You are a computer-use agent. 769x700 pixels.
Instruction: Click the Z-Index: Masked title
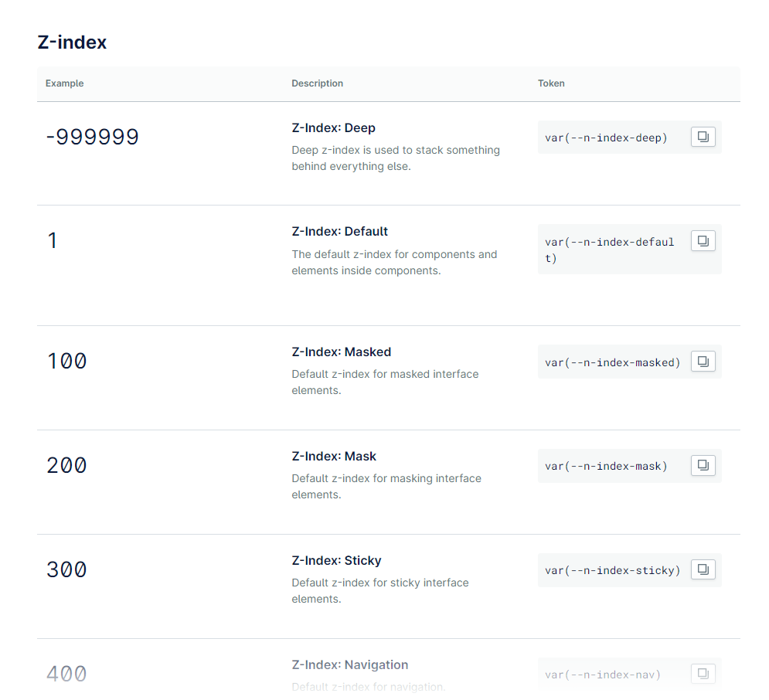pyautogui.click(x=341, y=352)
